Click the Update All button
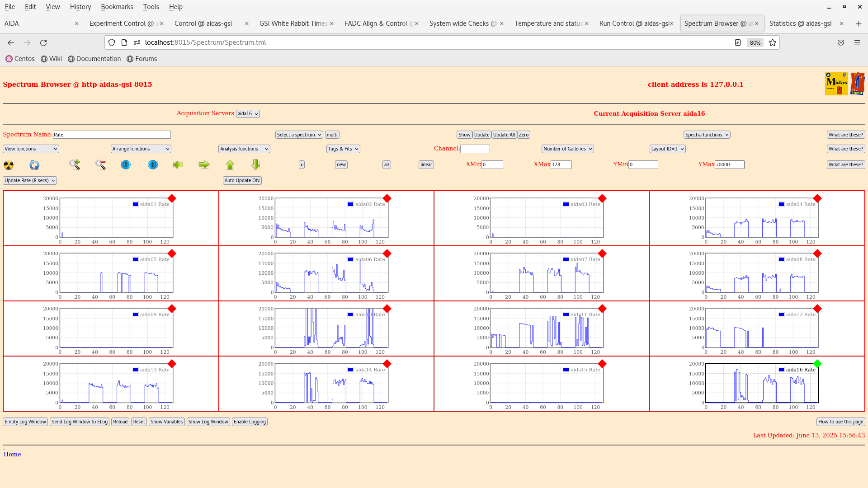The height and width of the screenshot is (488, 868). pyautogui.click(x=504, y=135)
